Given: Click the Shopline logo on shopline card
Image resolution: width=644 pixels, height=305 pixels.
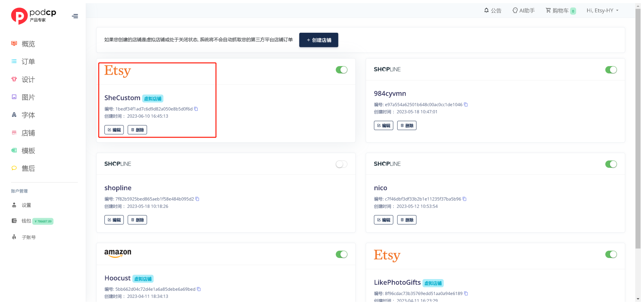Looking at the screenshot, I should coord(118,164).
